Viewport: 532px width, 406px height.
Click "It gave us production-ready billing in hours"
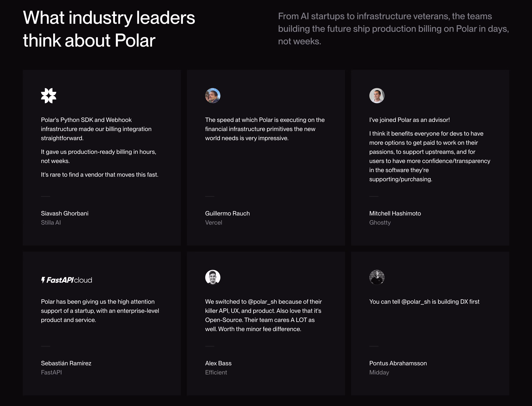(x=99, y=156)
